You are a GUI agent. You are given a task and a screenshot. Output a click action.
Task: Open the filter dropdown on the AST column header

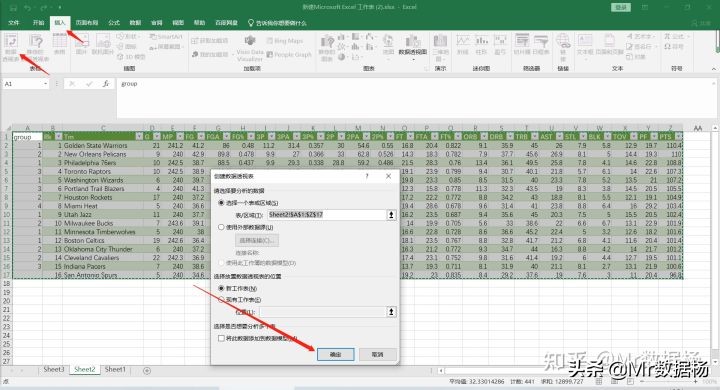click(559, 136)
